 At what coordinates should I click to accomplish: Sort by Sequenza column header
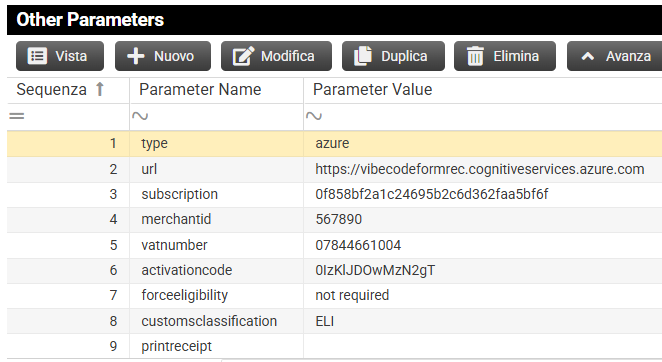coord(52,90)
